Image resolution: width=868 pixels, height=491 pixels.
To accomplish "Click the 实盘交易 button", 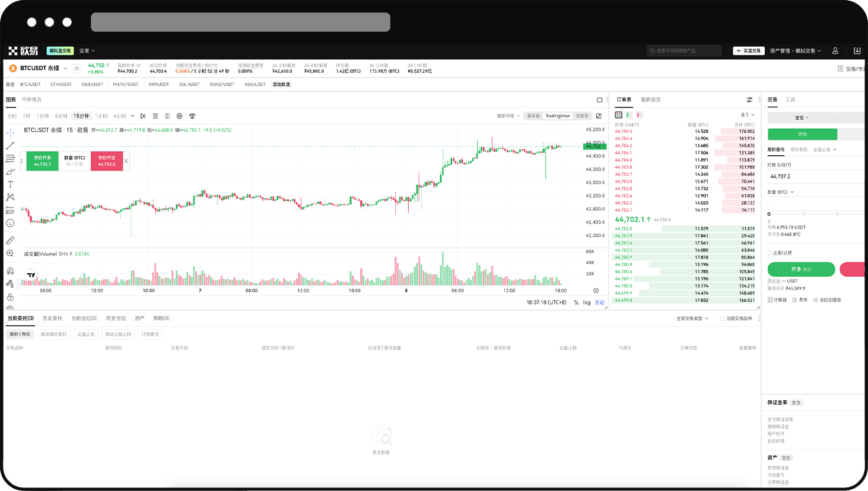I will point(748,51).
